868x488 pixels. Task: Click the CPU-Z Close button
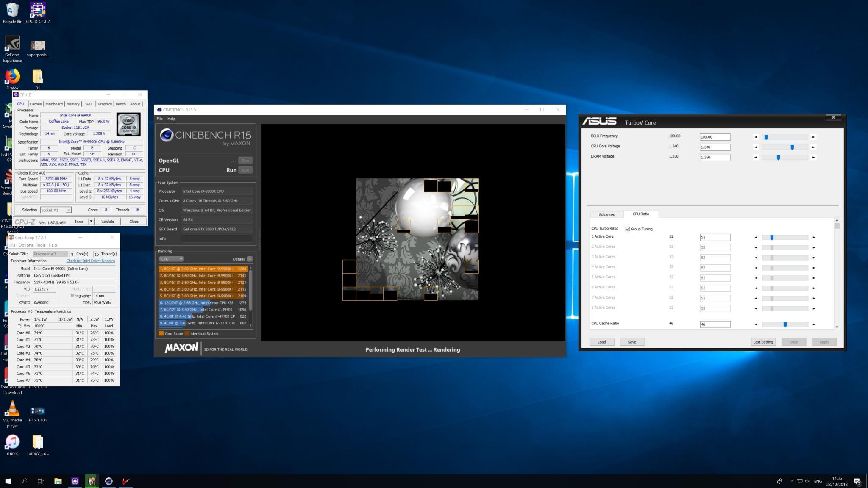coord(134,221)
